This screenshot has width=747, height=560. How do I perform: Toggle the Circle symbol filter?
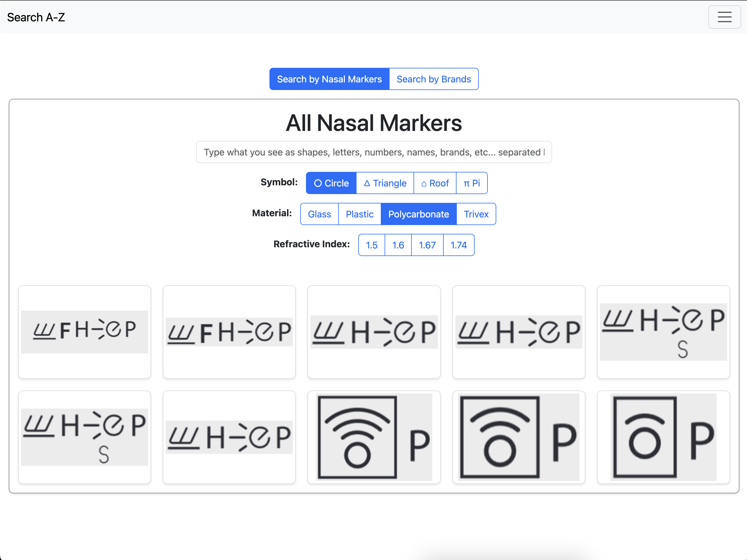tap(331, 183)
